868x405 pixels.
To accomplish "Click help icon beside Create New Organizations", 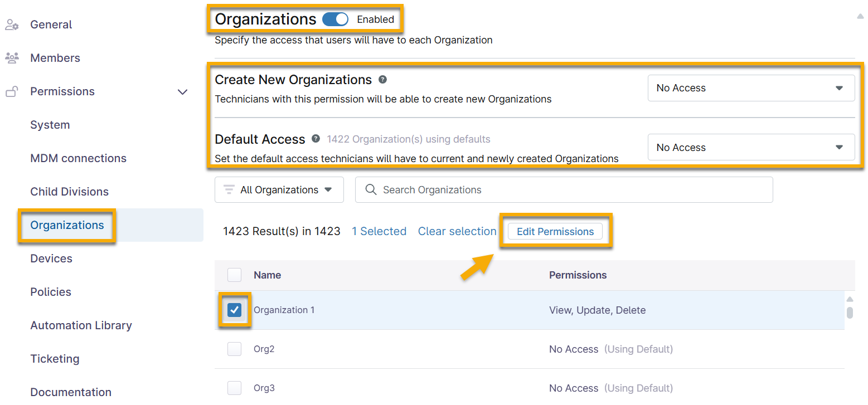I will (x=382, y=80).
